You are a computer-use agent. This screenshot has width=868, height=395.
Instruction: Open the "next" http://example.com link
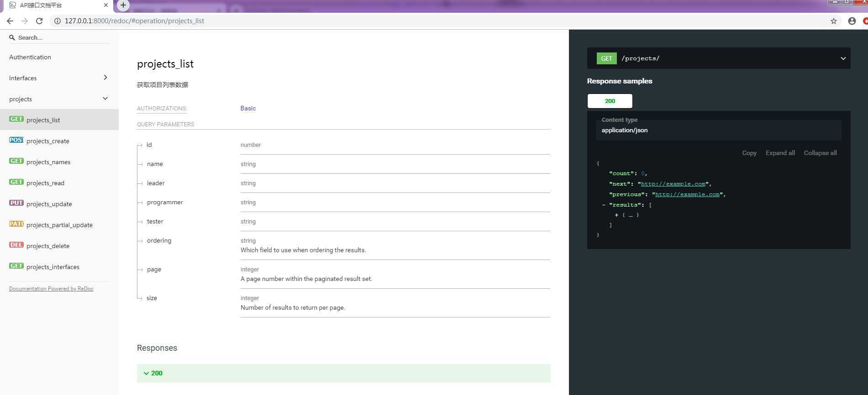tap(673, 184)
